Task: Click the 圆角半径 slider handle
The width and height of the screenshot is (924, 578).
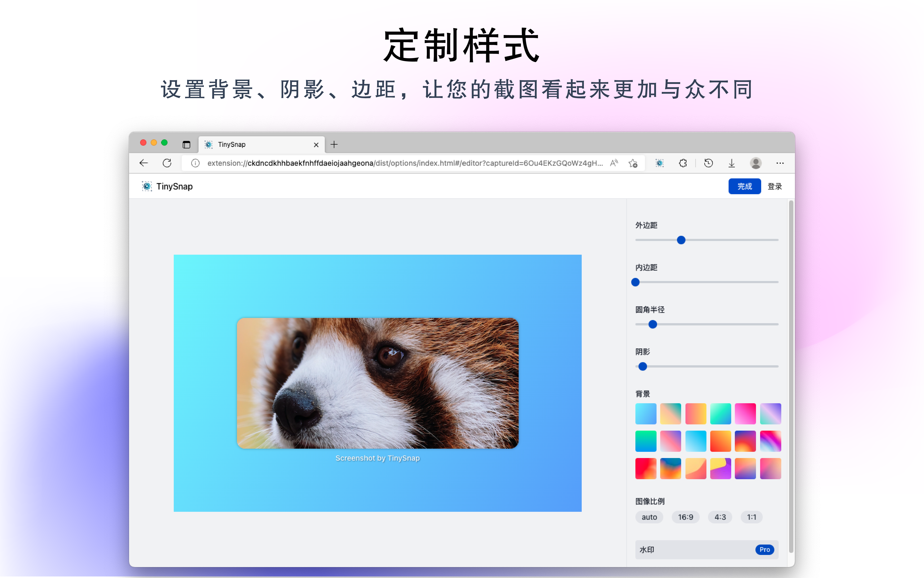Action: [653, 324]
